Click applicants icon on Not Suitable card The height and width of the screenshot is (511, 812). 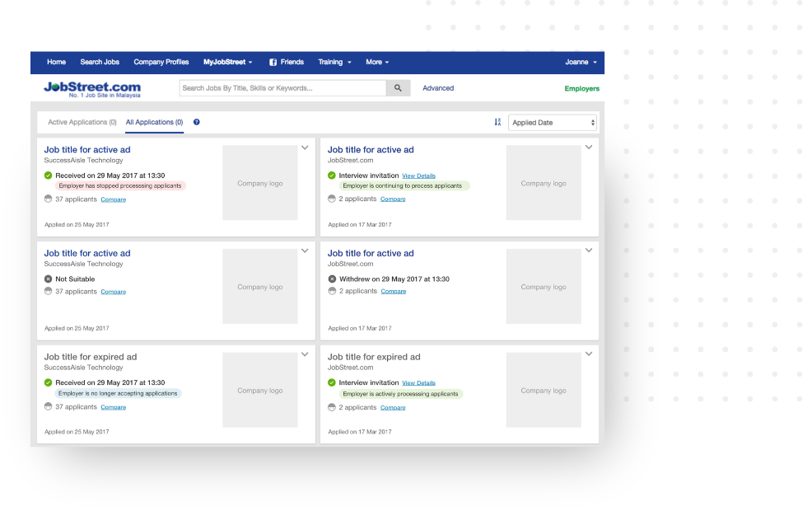48,291
